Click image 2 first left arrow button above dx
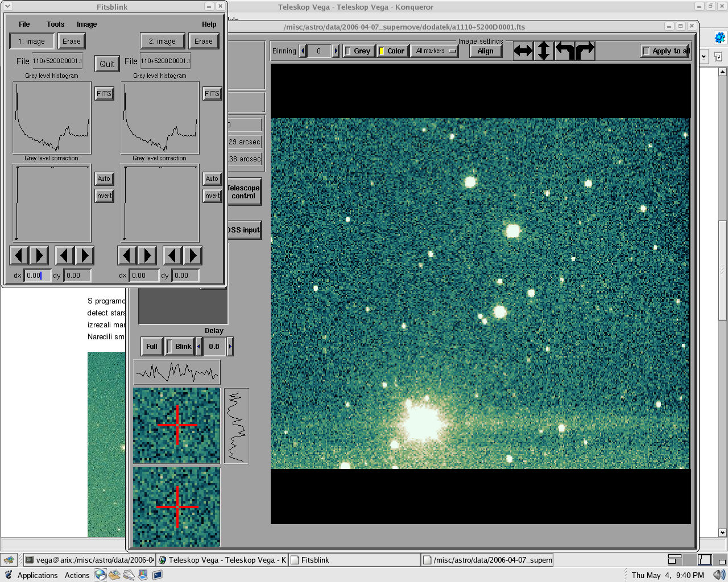 (x=127, y=256)
